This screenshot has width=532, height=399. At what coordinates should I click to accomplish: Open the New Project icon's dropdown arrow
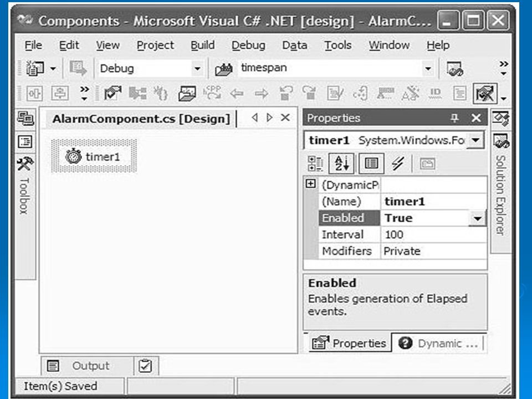[53, 69]
